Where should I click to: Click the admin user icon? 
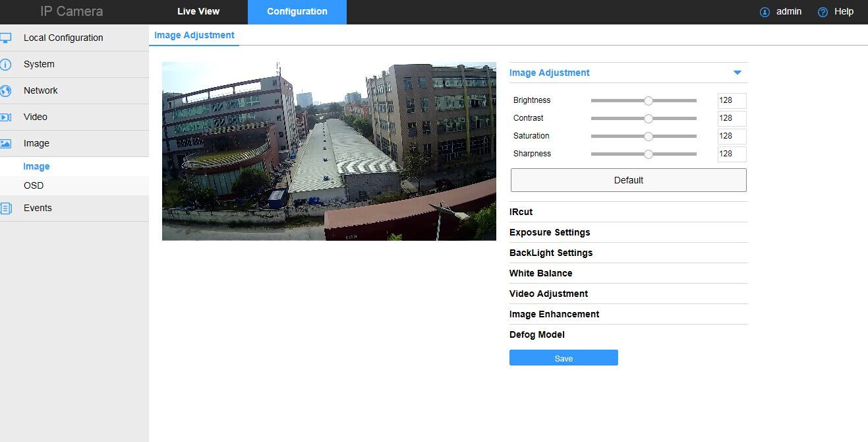(x=765, y=12)
